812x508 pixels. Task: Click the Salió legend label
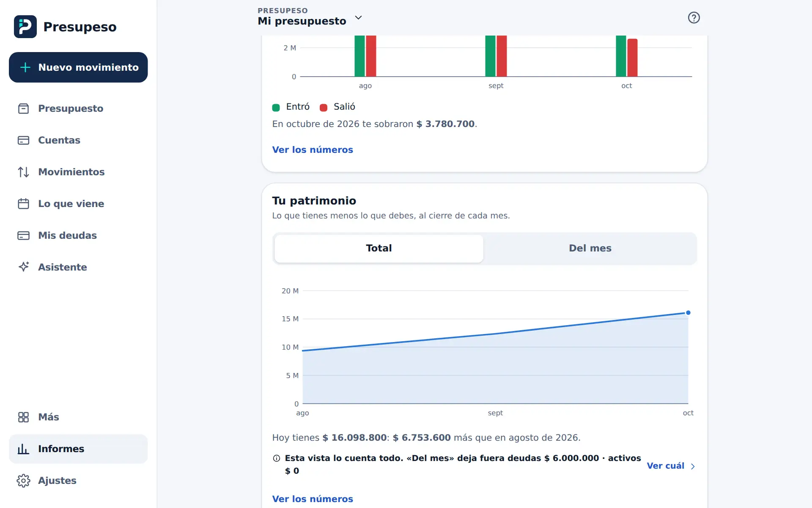click(x=344, y=107)
